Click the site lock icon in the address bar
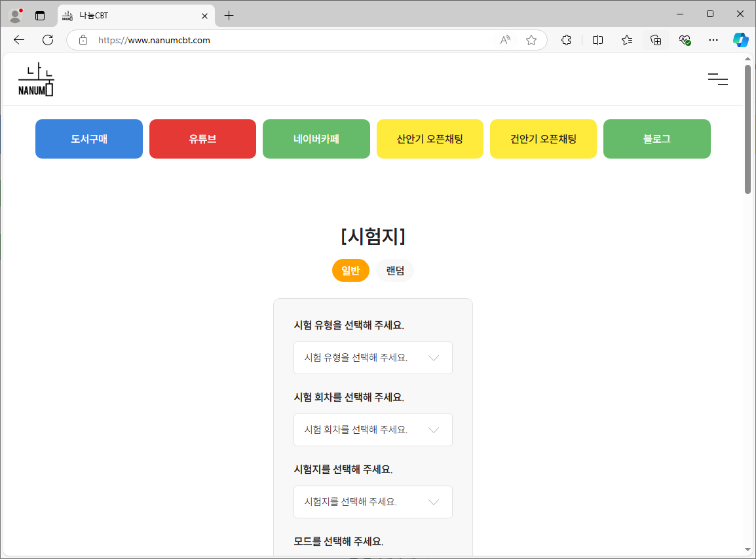 [x=83, y=40]
